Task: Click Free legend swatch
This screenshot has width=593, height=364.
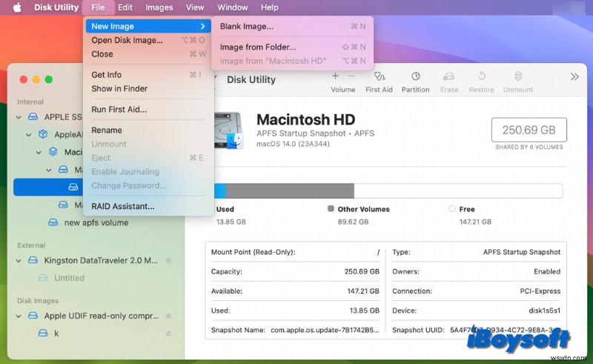Action: pyautogui.click(x=452, y=208)
